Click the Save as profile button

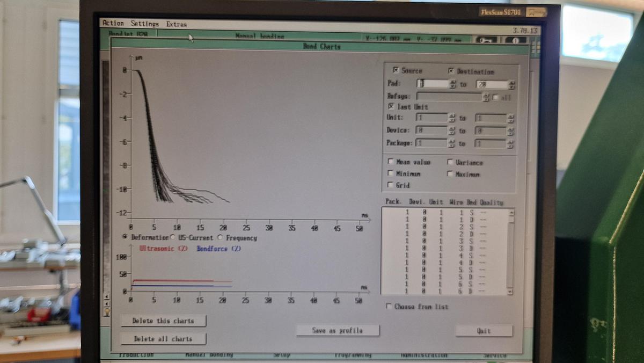click(338, 330)
